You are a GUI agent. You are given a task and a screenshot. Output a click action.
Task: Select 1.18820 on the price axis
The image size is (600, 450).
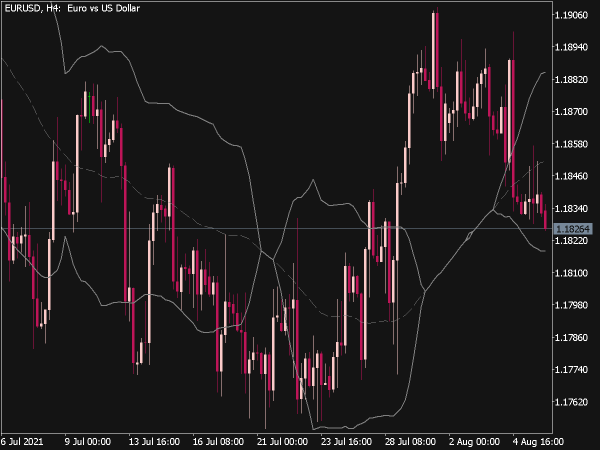[x=571, y=80]
